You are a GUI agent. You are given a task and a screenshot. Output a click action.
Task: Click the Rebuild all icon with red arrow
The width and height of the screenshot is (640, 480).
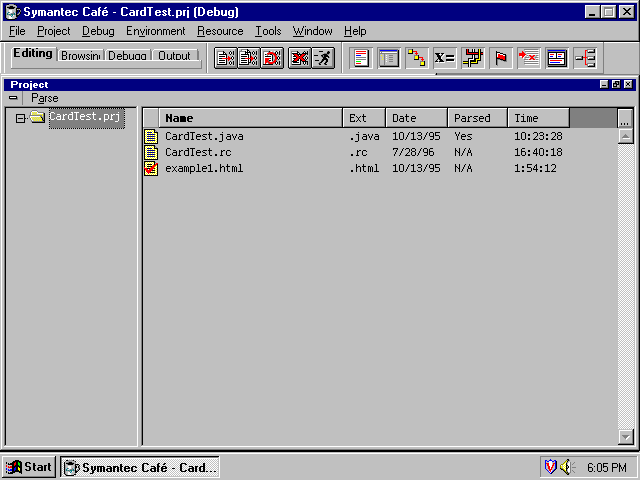pyautogui.click(x=272, y=58)
